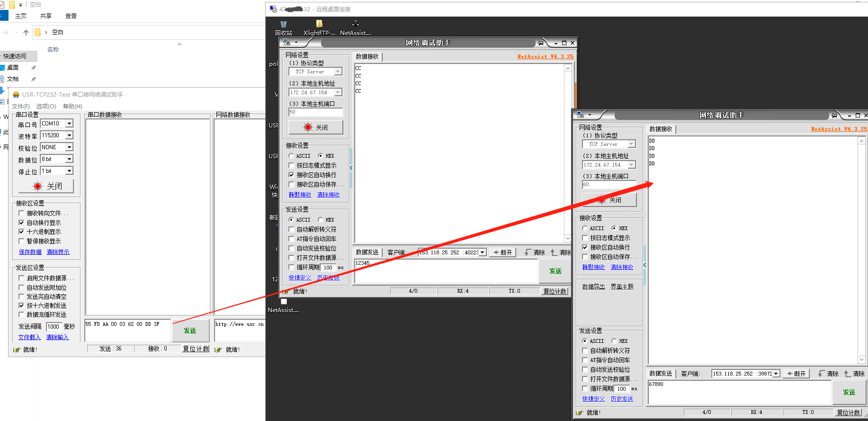Open the XlightFTP folder desktop icon

319,25
